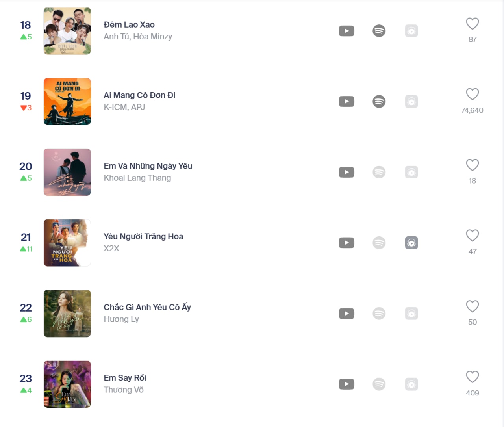
Task: Open song title Chắc Gì Anh Yêu Cô Ấy
Action: point(147,307)
